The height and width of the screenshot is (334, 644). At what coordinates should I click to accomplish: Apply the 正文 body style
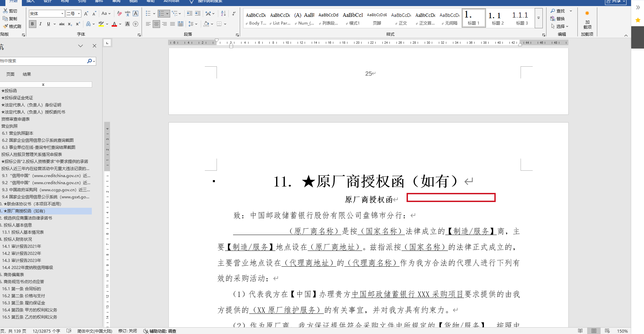point(401,18)
